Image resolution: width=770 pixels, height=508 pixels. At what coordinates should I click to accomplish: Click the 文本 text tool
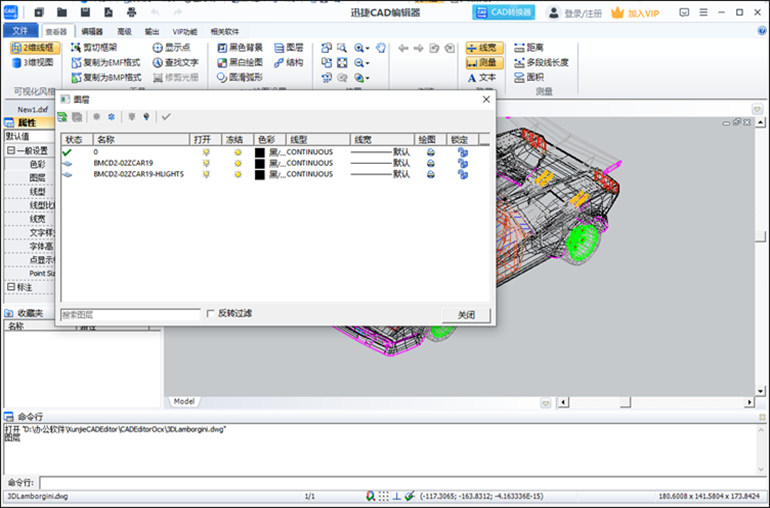482,78
